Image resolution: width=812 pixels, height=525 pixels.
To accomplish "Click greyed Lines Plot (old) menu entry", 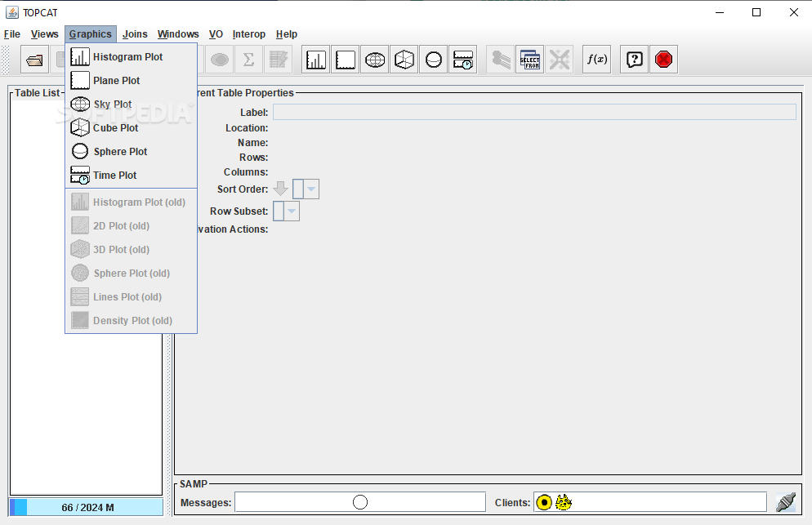I will point(131,297).
